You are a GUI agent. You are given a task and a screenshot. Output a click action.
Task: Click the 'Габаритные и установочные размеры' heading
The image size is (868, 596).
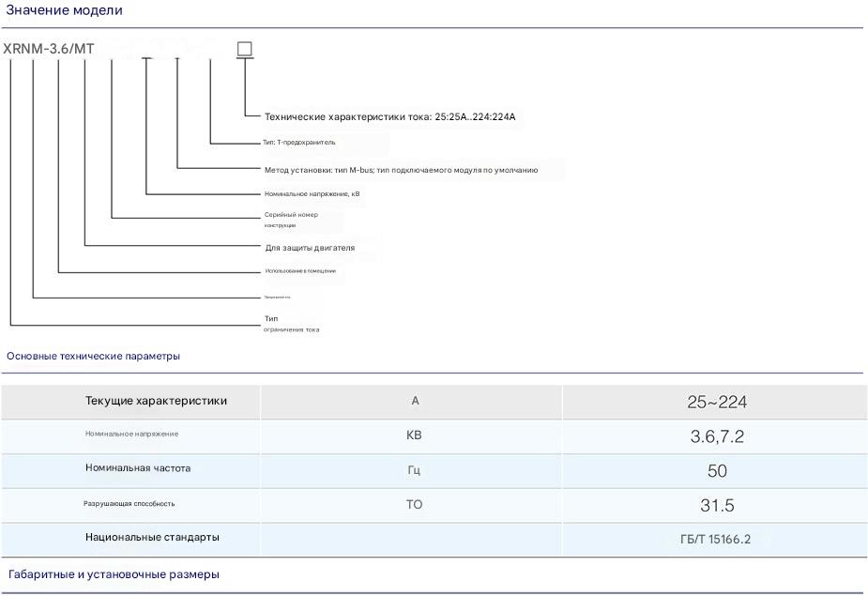(x=114, y=574)
